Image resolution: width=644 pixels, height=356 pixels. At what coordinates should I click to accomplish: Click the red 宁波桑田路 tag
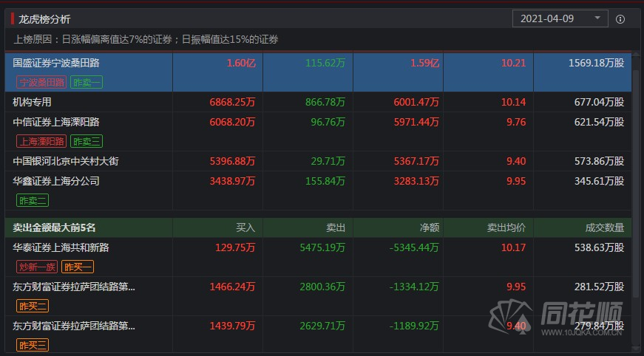41,82
